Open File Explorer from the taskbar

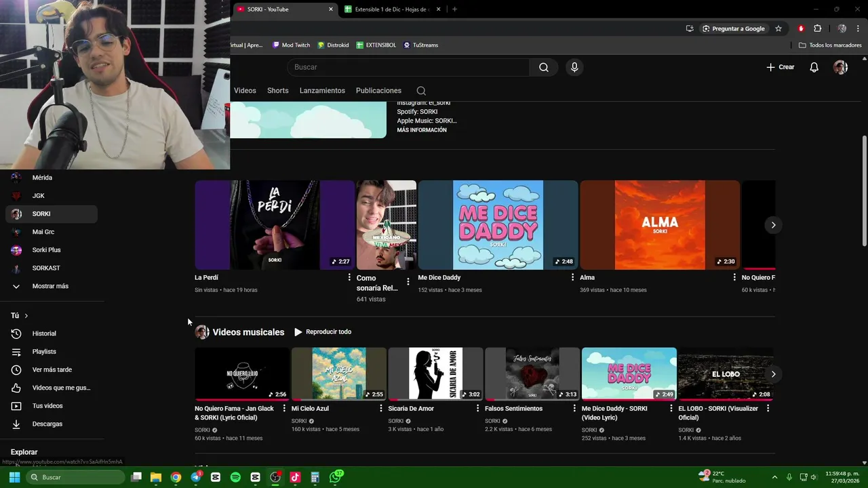click(156, 477)
